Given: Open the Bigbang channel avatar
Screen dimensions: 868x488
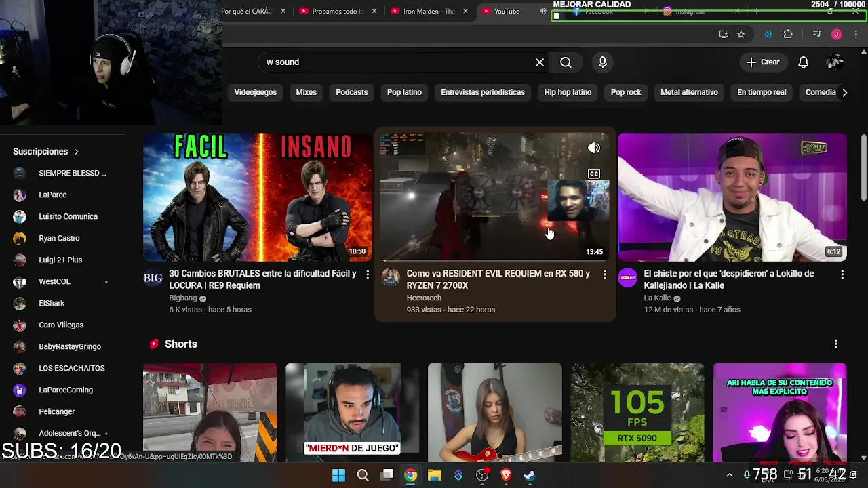Looking at the screenshot, I should coord(153,278).
